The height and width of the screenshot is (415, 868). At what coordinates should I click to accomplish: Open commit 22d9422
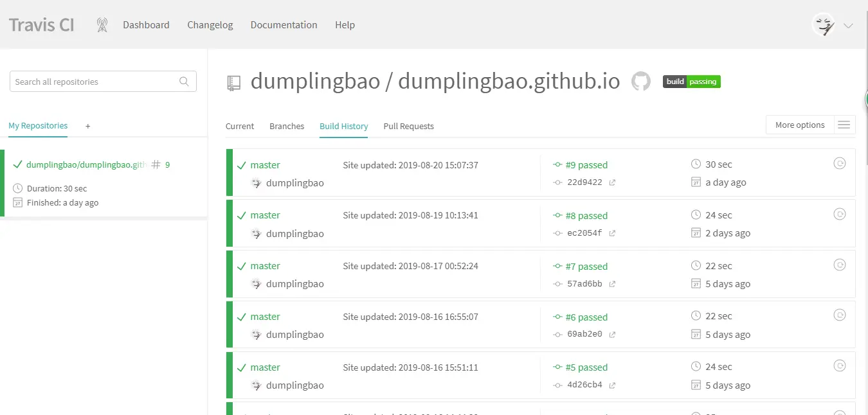(x=584, y=182)
